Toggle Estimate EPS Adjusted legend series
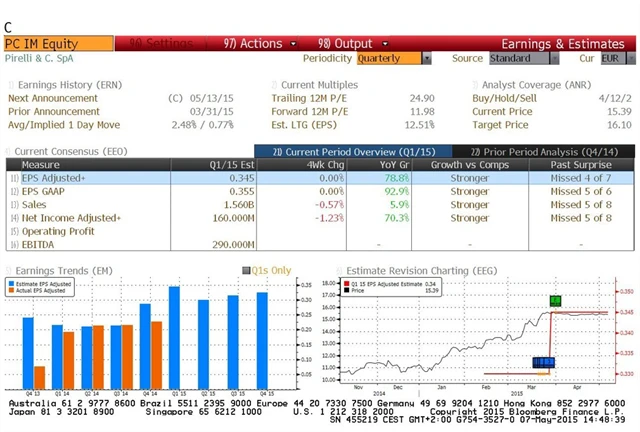This screenshot has width=640, height=432. [x=12, y=284]
